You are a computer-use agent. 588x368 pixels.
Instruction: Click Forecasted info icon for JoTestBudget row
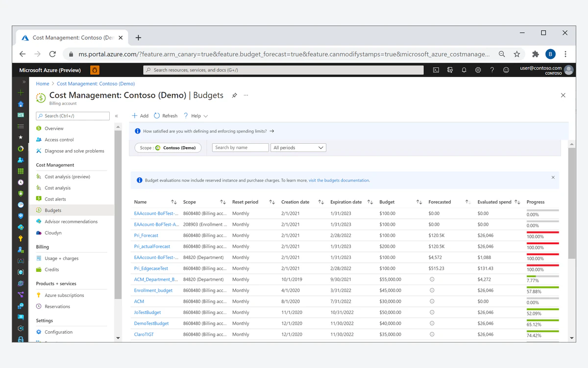tap(432, 312)
